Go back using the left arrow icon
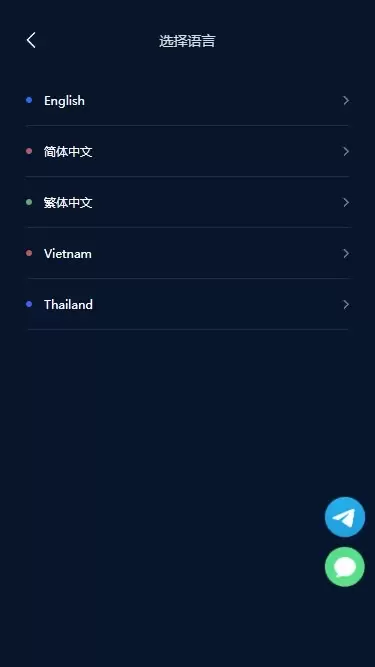Screen dimensions: 375x667 click(31, 40)
